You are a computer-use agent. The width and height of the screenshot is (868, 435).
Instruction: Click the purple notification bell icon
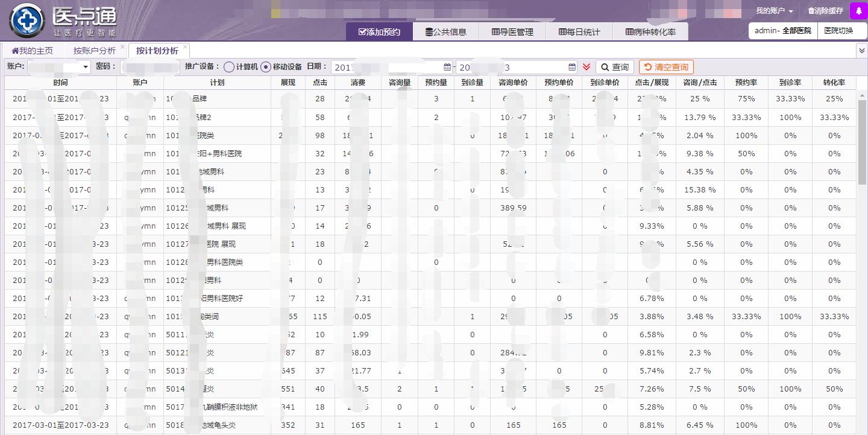(858, 11)
